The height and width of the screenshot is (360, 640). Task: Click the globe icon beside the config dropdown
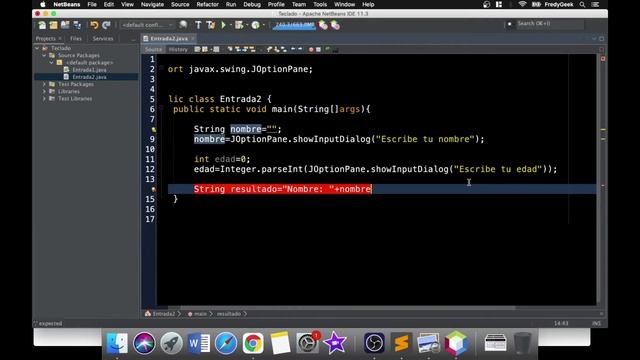pyautogui.click(x=183, y=25)
